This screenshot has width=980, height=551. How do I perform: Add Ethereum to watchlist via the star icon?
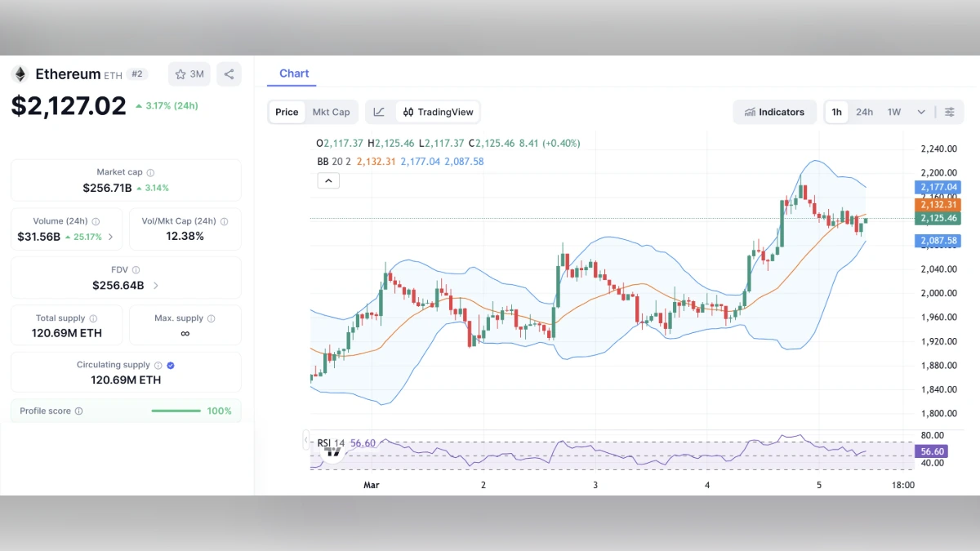click(179, 73)
